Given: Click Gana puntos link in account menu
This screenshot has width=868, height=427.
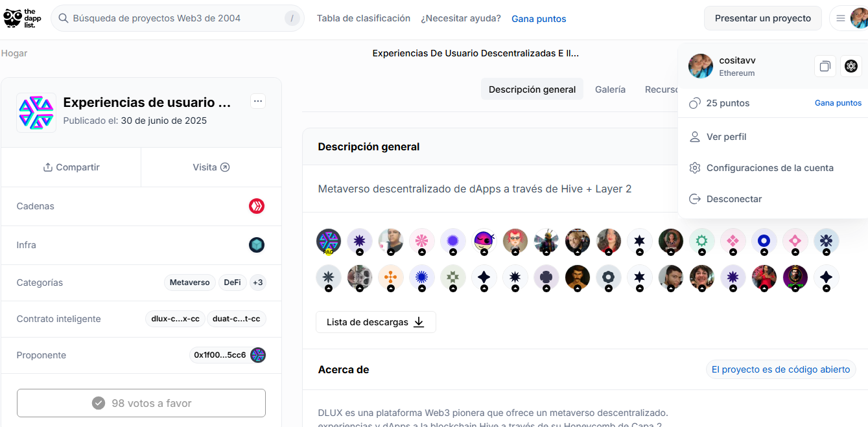Looking at the screenshot, I should click(838, 103).
